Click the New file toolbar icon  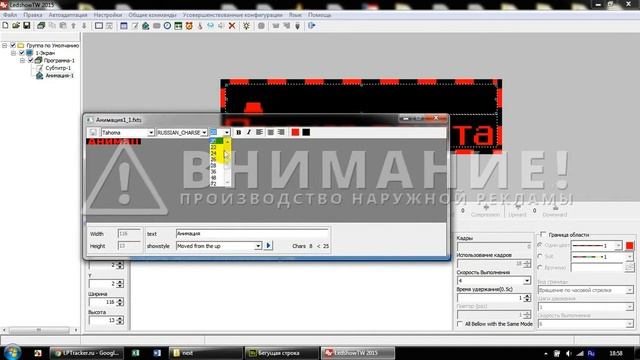pyautogui.click(x=5, y=26)
